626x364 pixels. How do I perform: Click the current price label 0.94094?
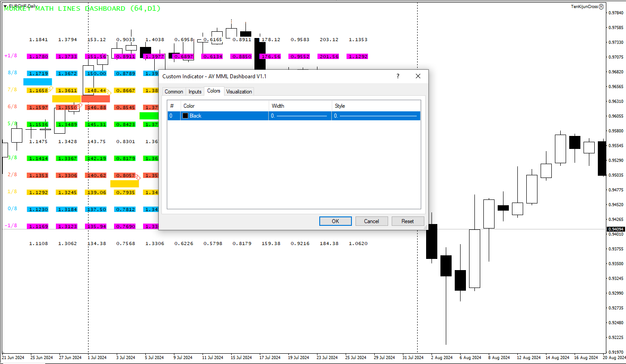tap(615, 229)
